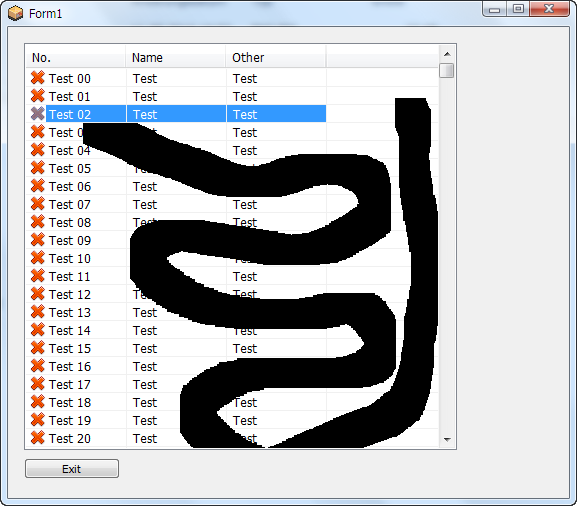The height and width of the screenshot is (506, 577).
Task: Click the red X icon beside Test 00
Action: (x=38, y=78)
